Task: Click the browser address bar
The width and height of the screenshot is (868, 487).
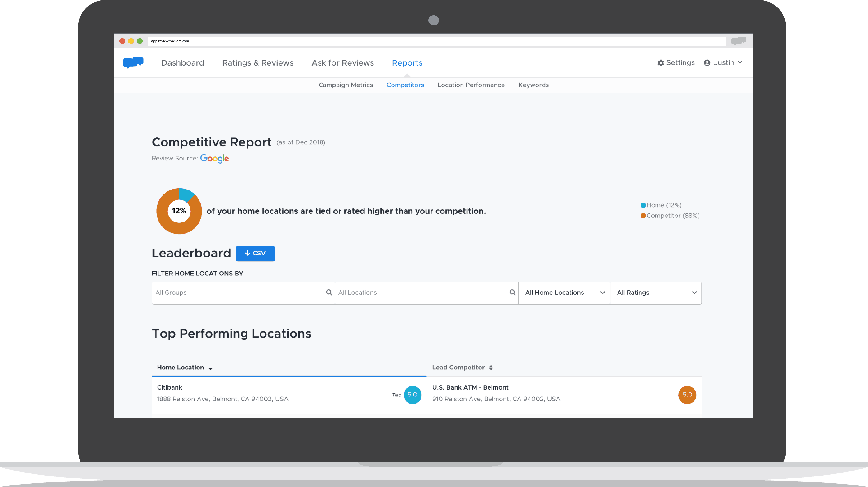Action: coord(436,41)
